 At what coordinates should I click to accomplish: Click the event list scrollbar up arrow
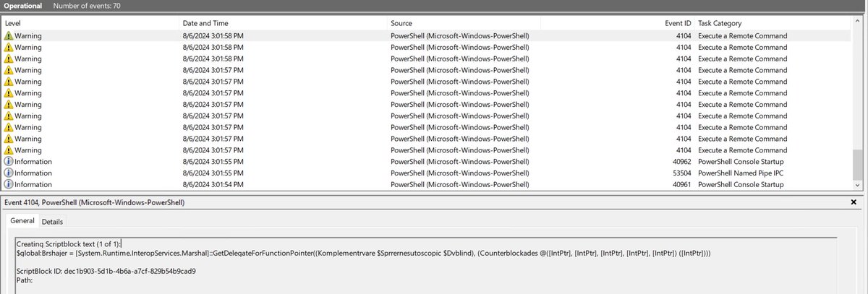point(859,23)
